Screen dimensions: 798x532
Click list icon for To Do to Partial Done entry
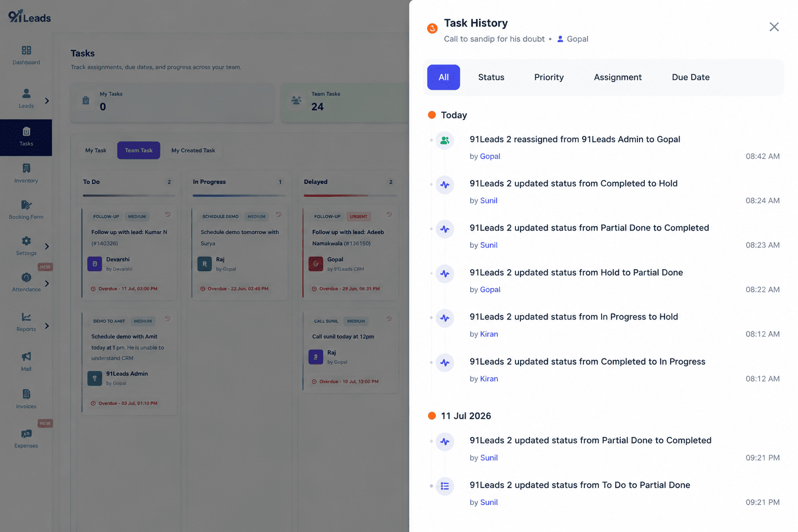pyautogui.click(x=445, y=486)
